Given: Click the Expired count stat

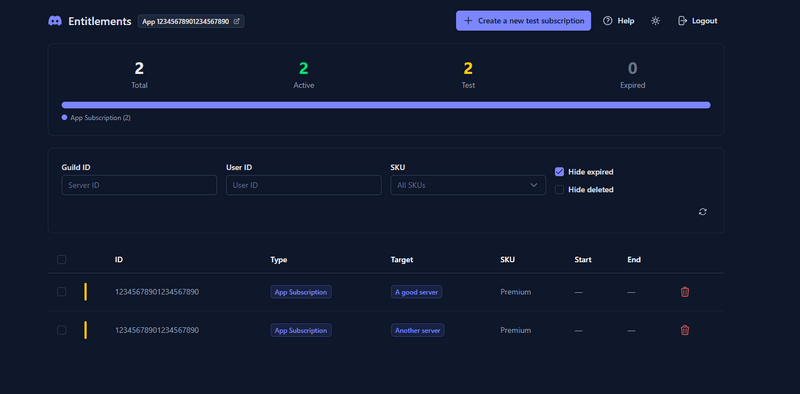Looking at the screenshot, I should [x=633, y=75].
